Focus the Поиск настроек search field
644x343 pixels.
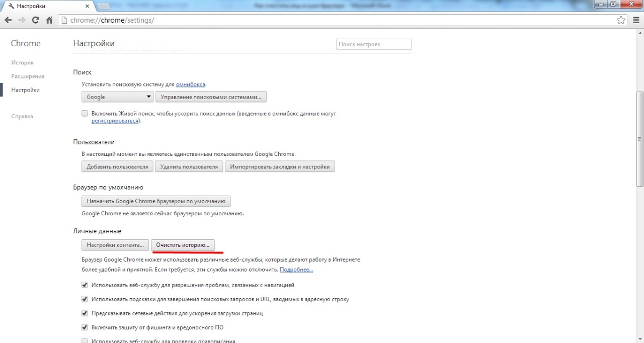[x=373, y=44]
